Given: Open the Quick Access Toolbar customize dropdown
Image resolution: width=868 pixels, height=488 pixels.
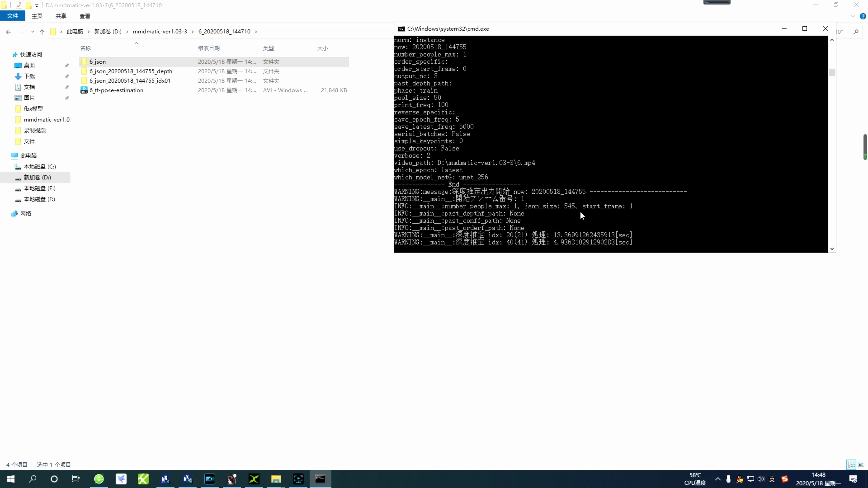Looking at the screenshot, I should click(37, 5).
